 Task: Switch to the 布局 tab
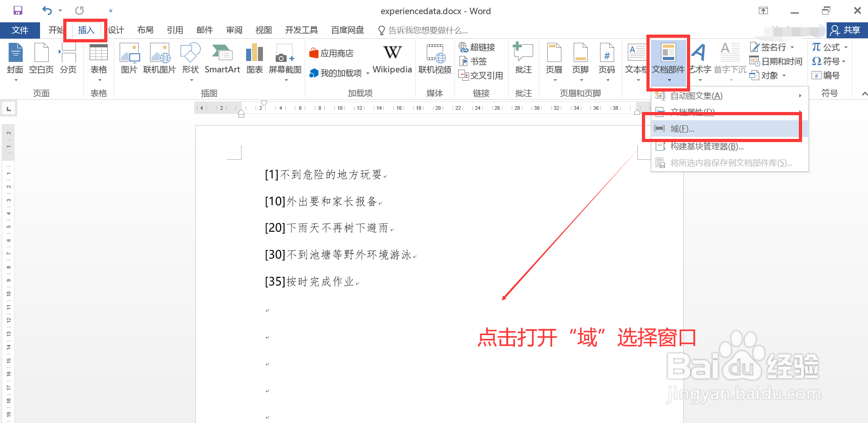tap(146, 30)
